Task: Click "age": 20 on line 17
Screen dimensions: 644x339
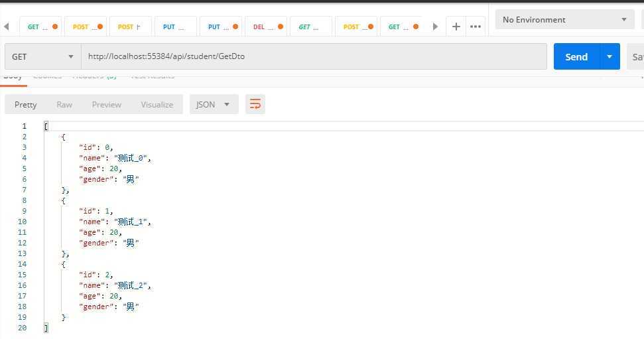Action: pos(100,297)
